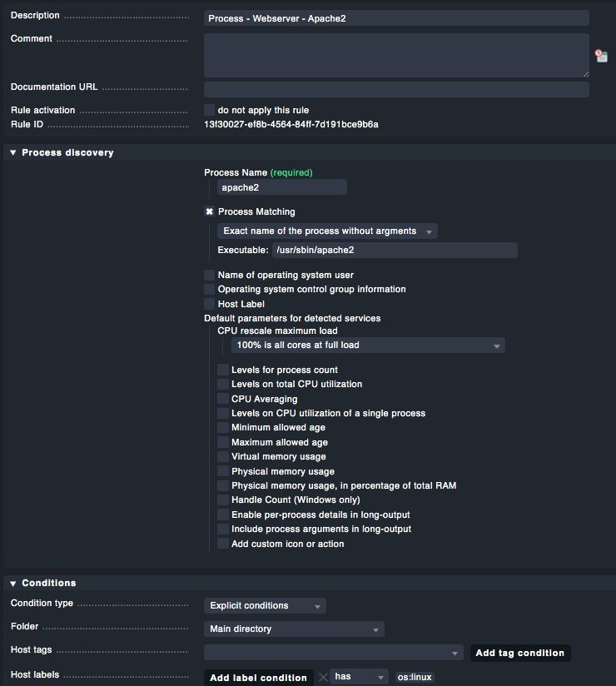Click the Add label condition button
This screenshot has height=686, width=616.
258,678
